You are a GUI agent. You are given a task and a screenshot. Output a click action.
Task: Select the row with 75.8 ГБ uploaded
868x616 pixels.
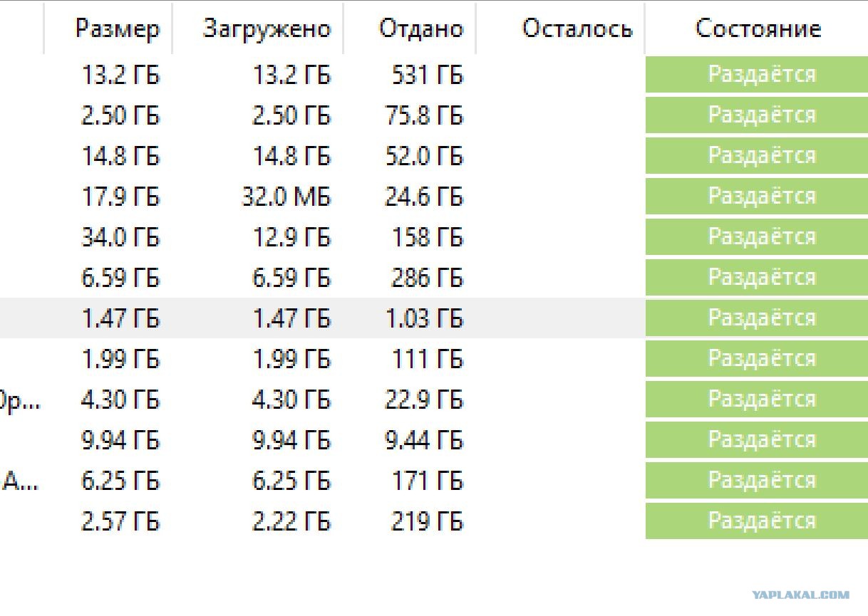[x=434, y=115]
